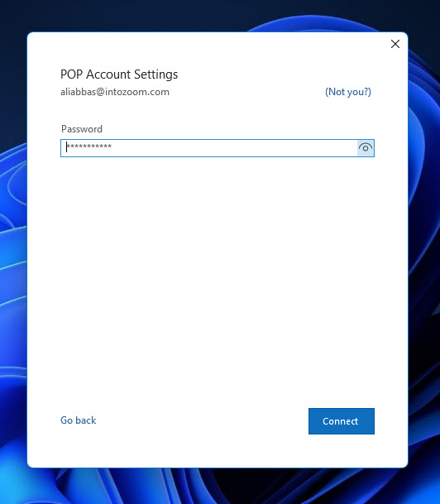Image resolution: width=440 pixels, height=504 pixels.
Task: Click the blank space between Go back and Connect
Action: click(x=203, y=421)
